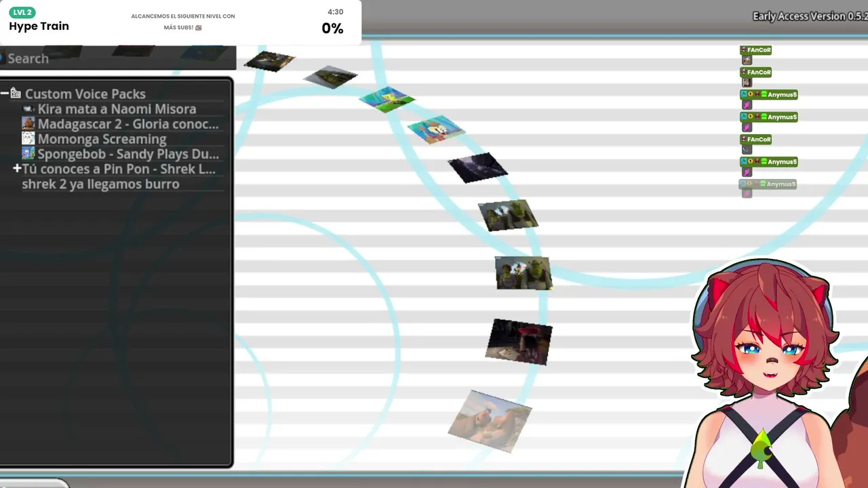Collapse the Custom Voice Packs group
The image size is (868, 488).
point(5,94)
